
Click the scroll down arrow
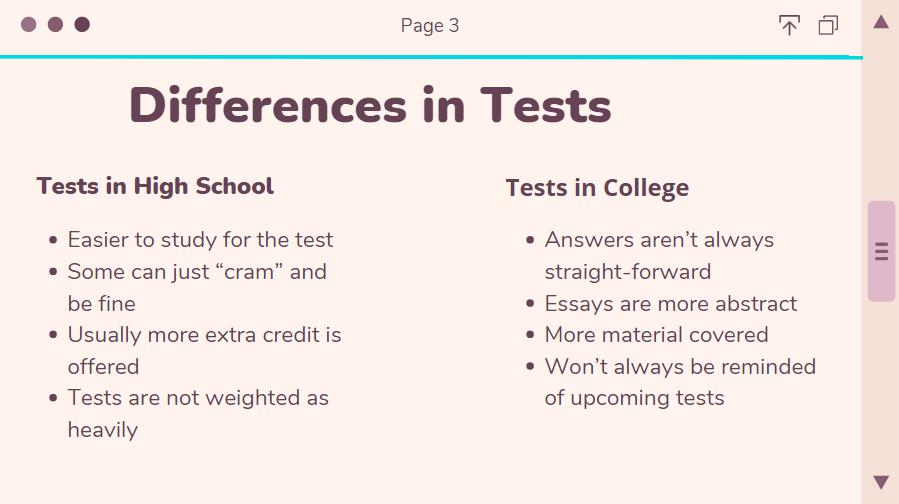(881, 482)
